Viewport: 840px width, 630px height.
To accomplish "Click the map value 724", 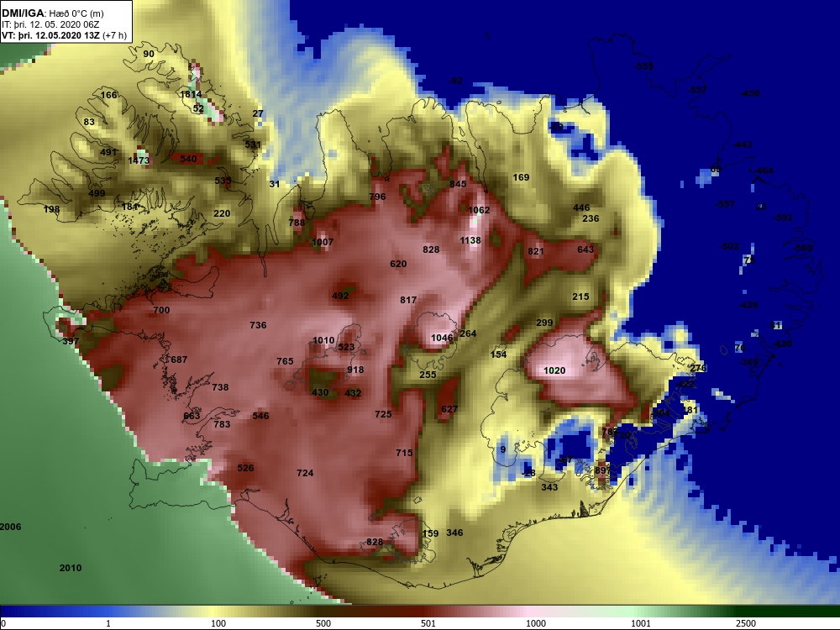I will [x=305, y=473].
